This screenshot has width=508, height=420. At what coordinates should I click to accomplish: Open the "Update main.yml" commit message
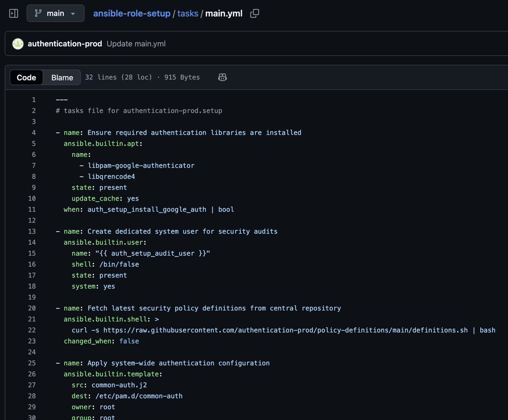click(136, 44)
